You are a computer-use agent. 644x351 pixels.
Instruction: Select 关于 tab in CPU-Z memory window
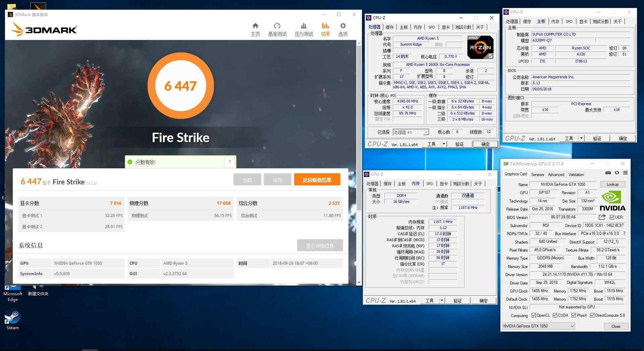click(x=478, y=184)
